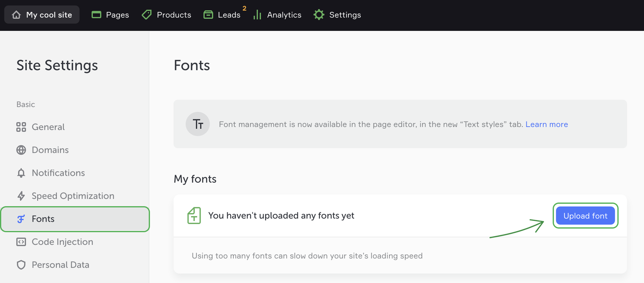Viewport: 644px width, 283px height.
Task: Click the Speed Optimization lightning icon
Action: click(x=21, y=196)
